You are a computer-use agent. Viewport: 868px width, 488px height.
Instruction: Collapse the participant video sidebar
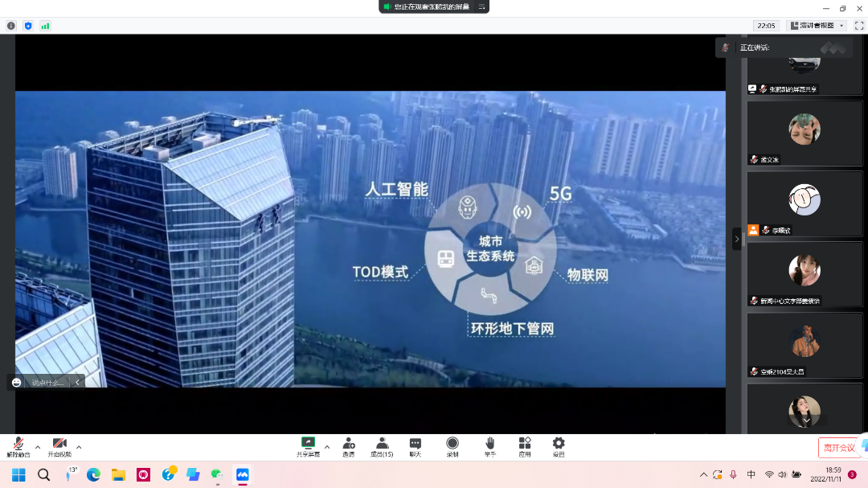(737, 239)
